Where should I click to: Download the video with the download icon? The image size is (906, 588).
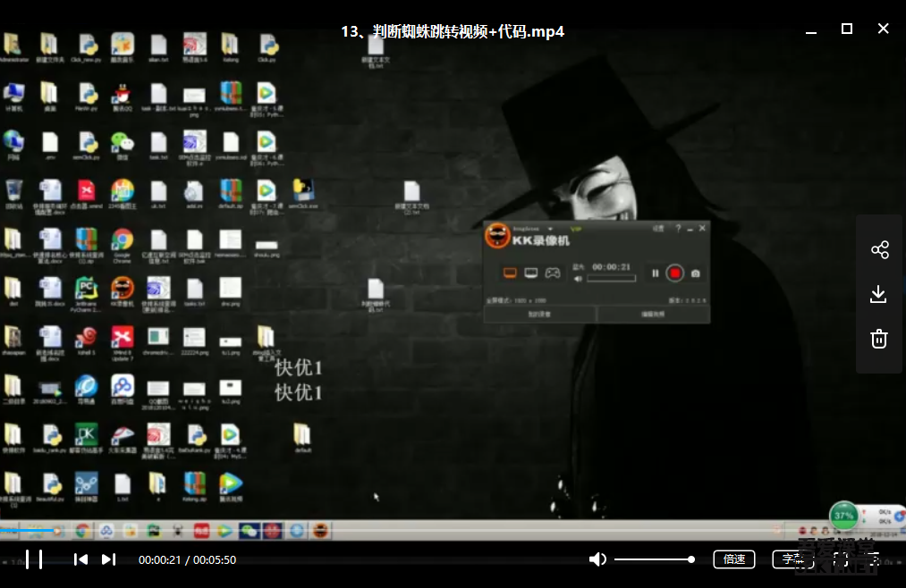tap(879, 294)
